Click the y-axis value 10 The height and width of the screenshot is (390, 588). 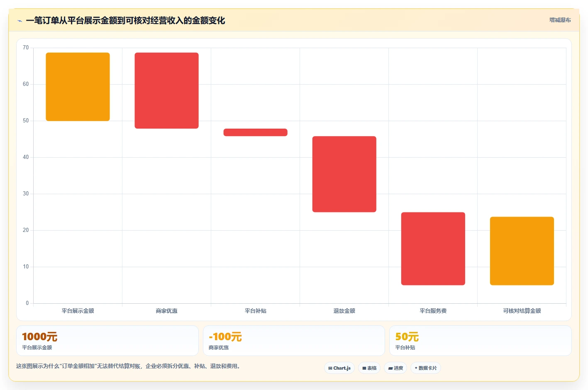tap(26, 267)
